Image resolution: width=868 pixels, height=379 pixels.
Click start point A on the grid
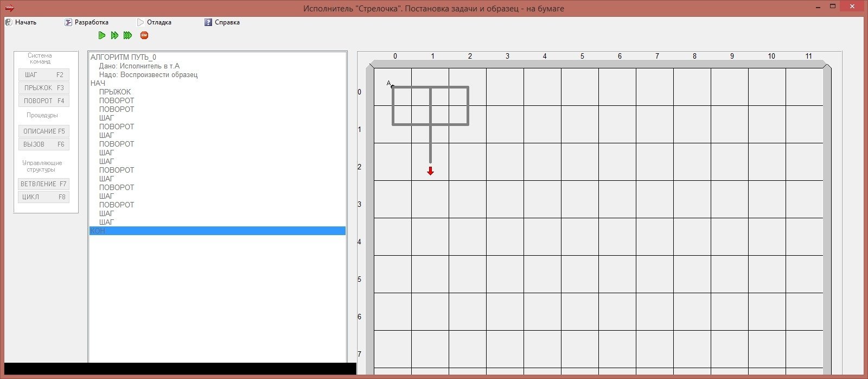pos(392,86)
